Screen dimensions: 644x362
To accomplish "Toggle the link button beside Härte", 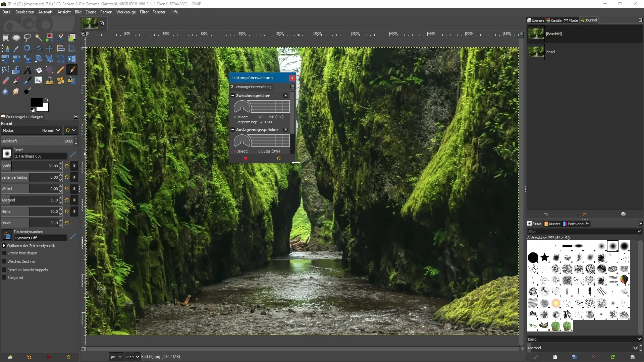I will (x=74, y=212).
